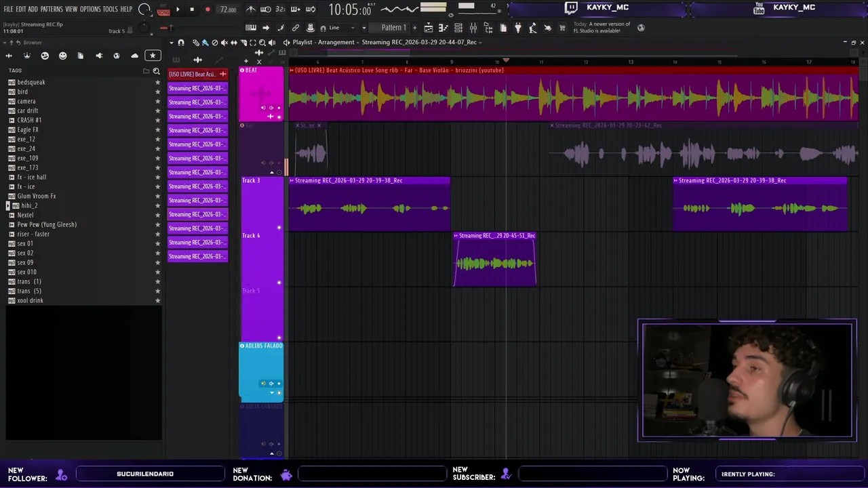
Task: Click the Stop button in transport
Action: click(192, 9)
